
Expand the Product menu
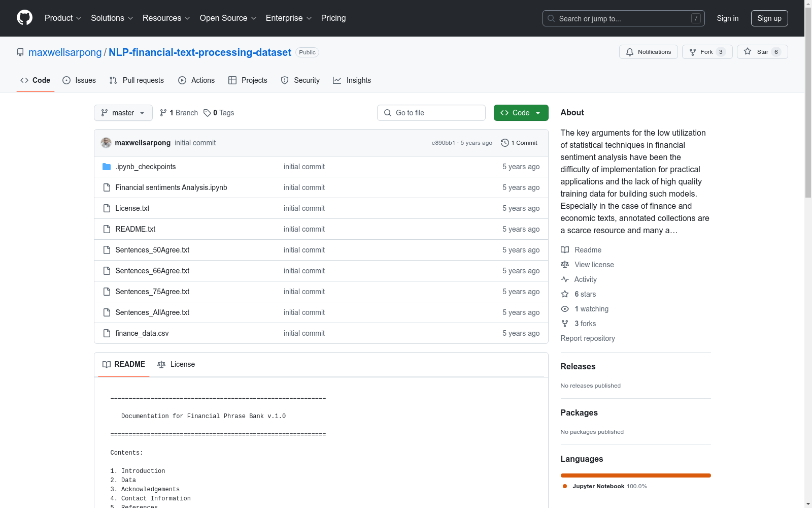63,18
